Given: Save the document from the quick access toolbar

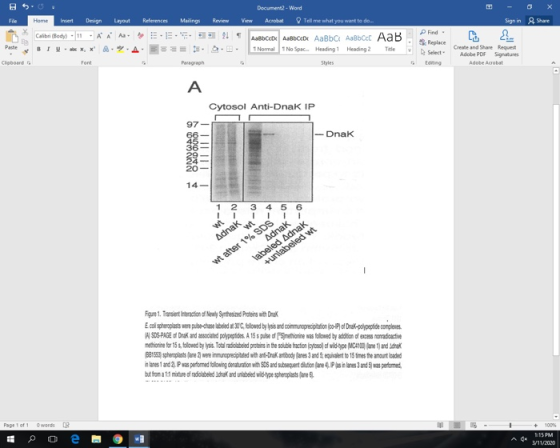Looking at the screenshot, I should click(x=12, y=7).
